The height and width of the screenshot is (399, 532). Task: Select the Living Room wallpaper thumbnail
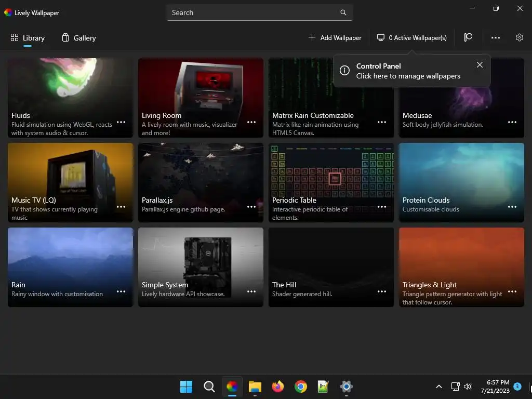click(x=201, y=98)
